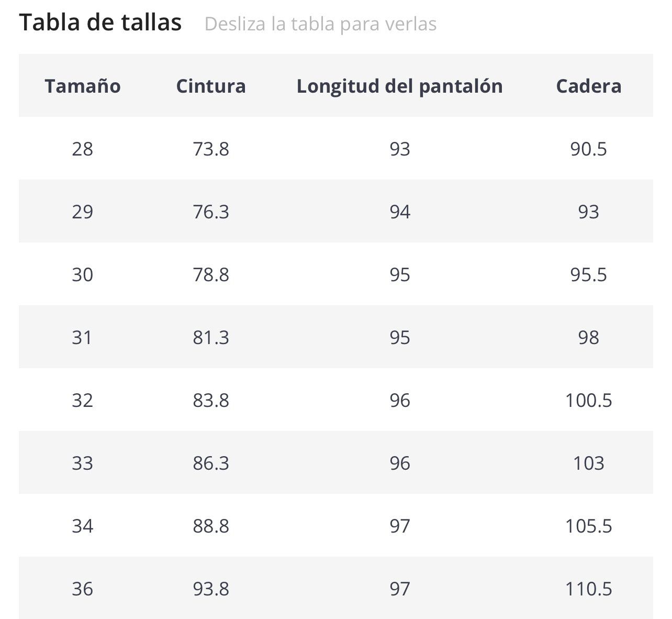Select the size 32 row label
Viewport: 672px width, 619px height.
pyautogui.click(x=83, y=400)
